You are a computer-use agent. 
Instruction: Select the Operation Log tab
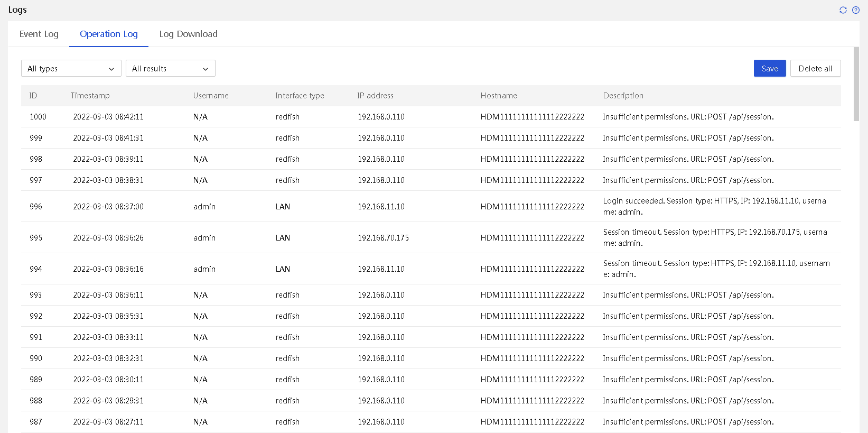coord(109,34)
